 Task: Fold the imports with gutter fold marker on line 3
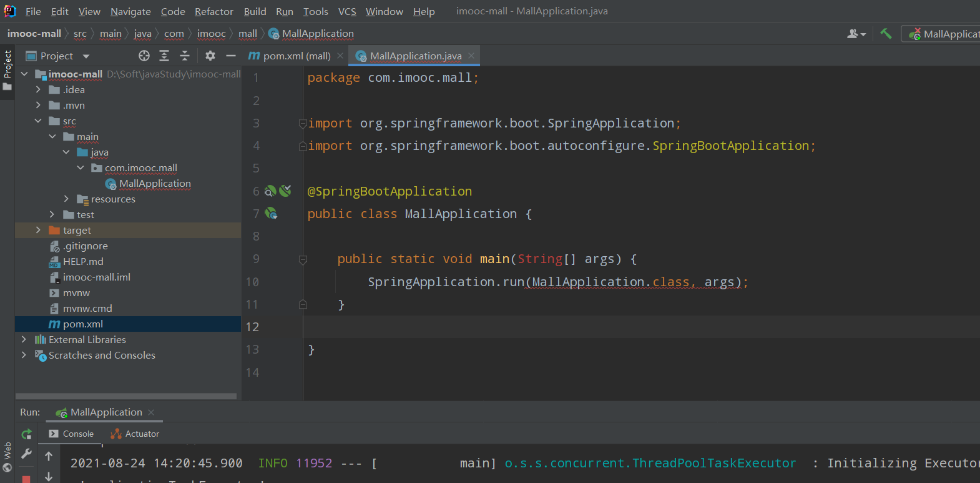pyautogui.click(x=303, y=123)
